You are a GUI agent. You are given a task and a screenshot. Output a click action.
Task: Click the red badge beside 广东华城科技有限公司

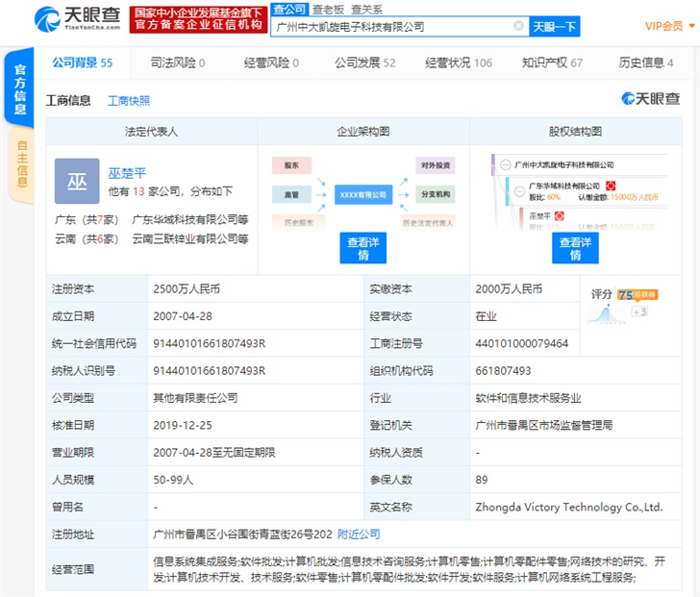pyautogui.click(x=610, y=185)
